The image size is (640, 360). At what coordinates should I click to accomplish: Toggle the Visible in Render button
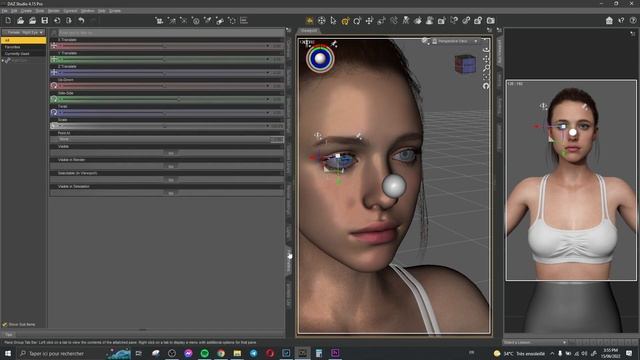click(171, 167)
